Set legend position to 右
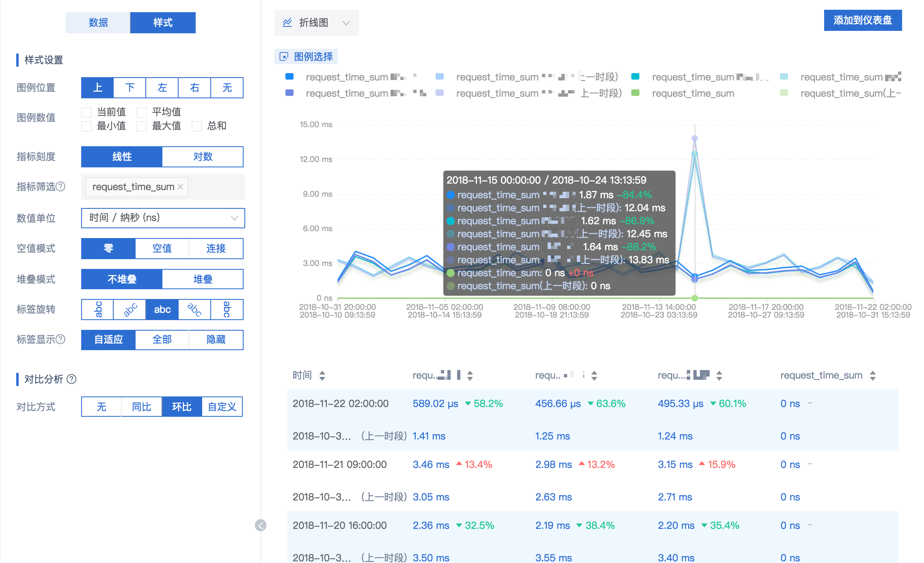 tap(195, 88)
